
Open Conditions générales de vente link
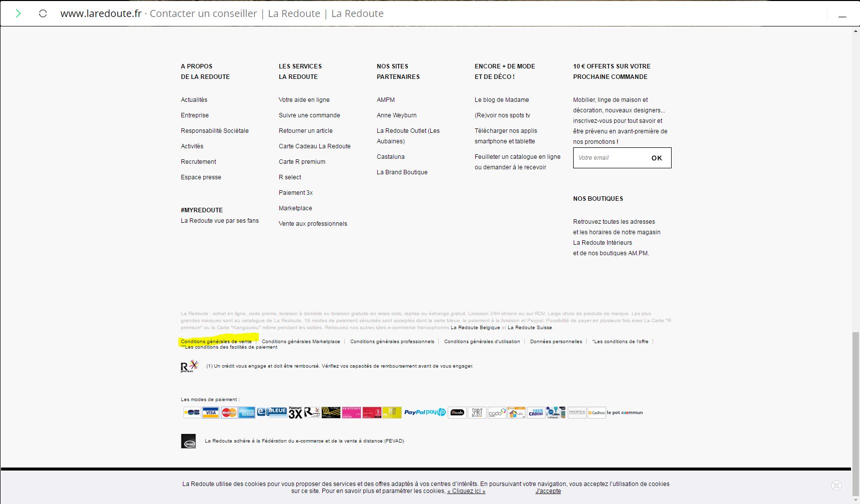click(x=216, y=342)
